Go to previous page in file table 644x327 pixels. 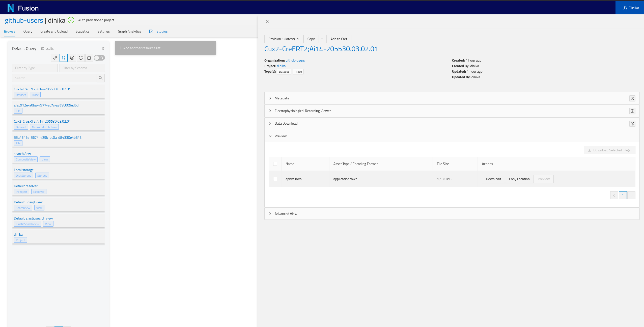point(614,195)
